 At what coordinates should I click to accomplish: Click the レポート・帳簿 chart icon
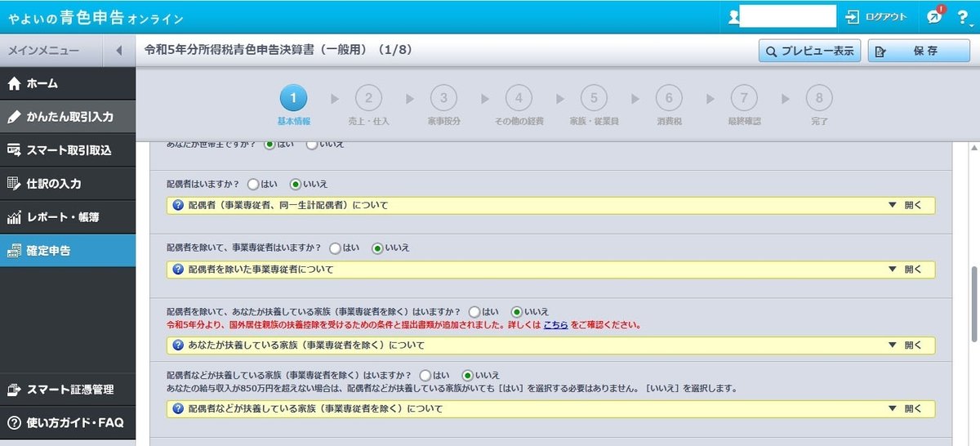[14, 217]
